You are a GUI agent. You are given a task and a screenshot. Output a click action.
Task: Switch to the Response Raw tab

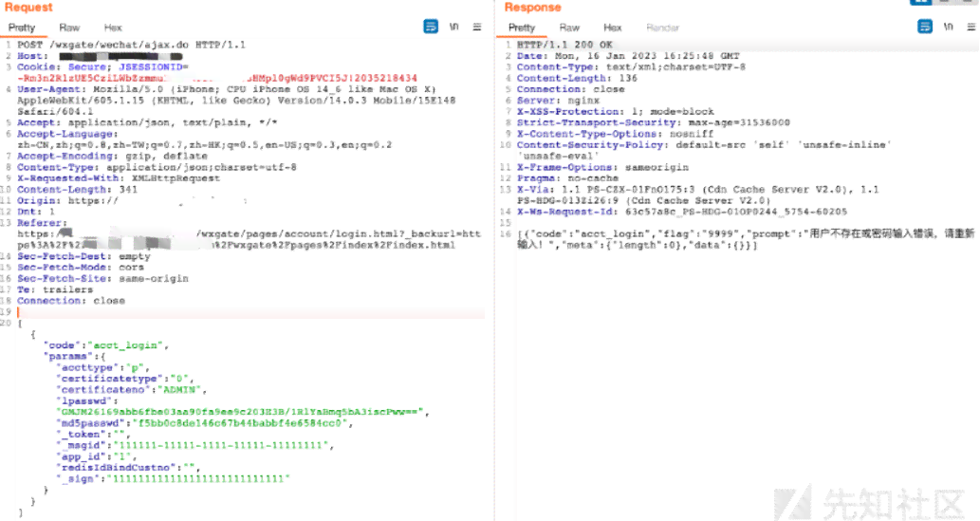coord(569,28)
